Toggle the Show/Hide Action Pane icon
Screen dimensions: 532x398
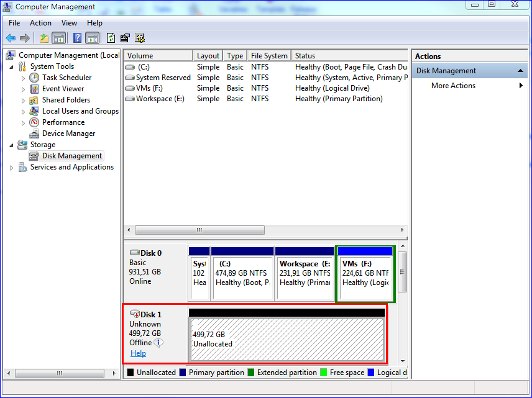pos(92,38)
